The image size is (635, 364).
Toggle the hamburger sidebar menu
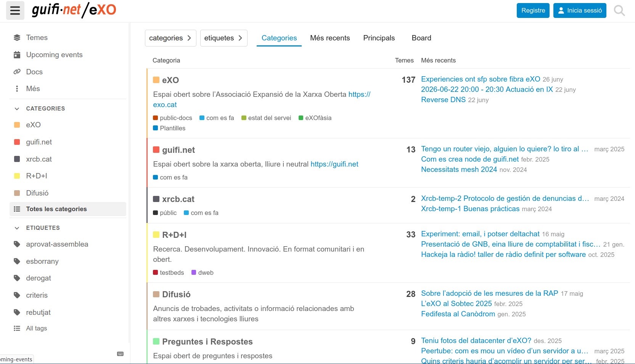point(15,10)
